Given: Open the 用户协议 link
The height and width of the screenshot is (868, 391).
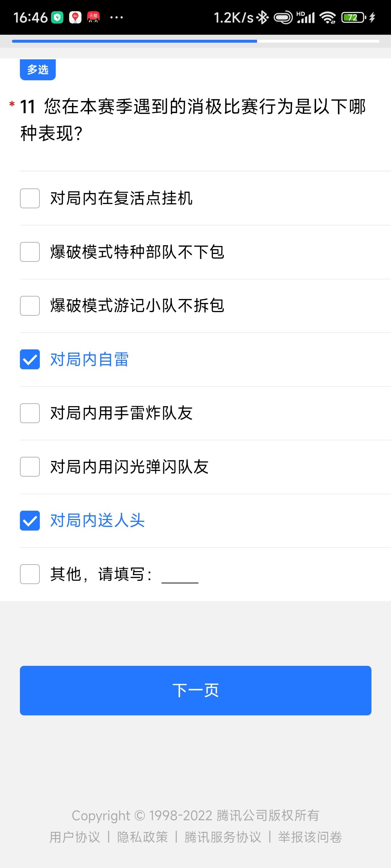Looking at the screenshot, I should point(75,837).
